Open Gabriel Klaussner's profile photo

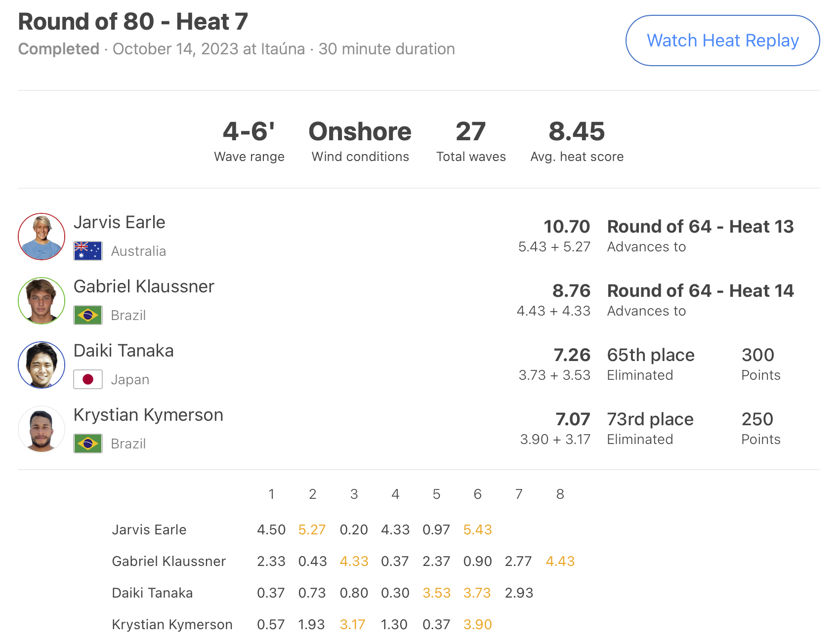(x=42, y=301)
